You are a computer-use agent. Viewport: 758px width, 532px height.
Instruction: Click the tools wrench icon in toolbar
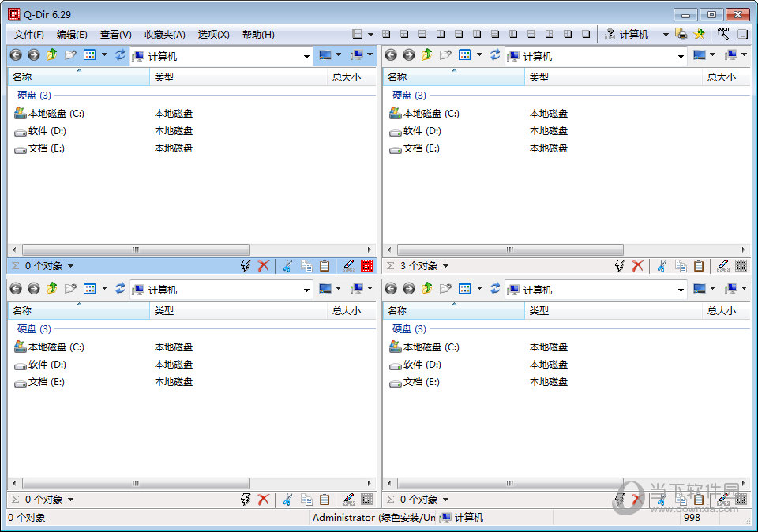(x=724, y=34)
